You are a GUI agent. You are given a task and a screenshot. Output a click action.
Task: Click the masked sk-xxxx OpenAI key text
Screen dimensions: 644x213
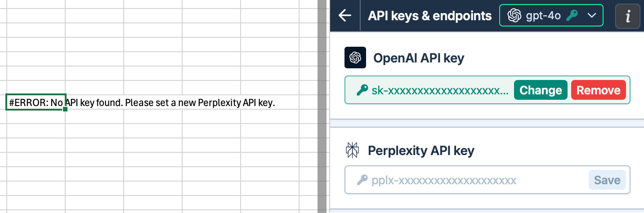tap(440, 90)
